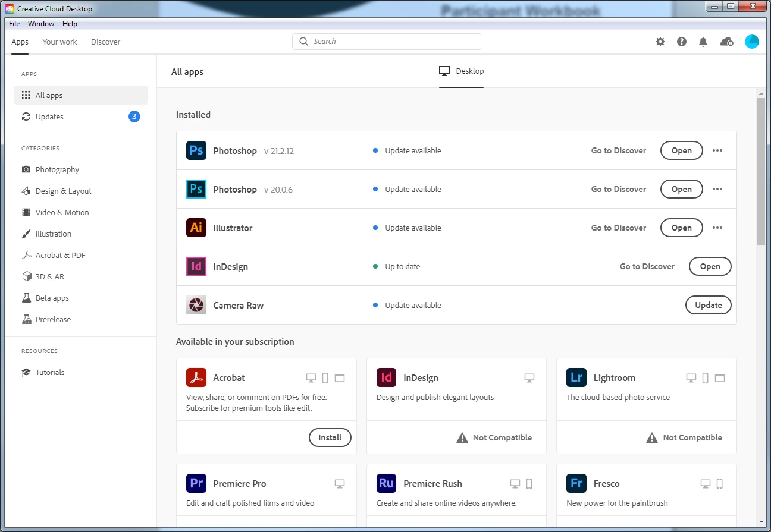Click the desktop platform icon on Premiere Pro card

[x=340, y=483]
